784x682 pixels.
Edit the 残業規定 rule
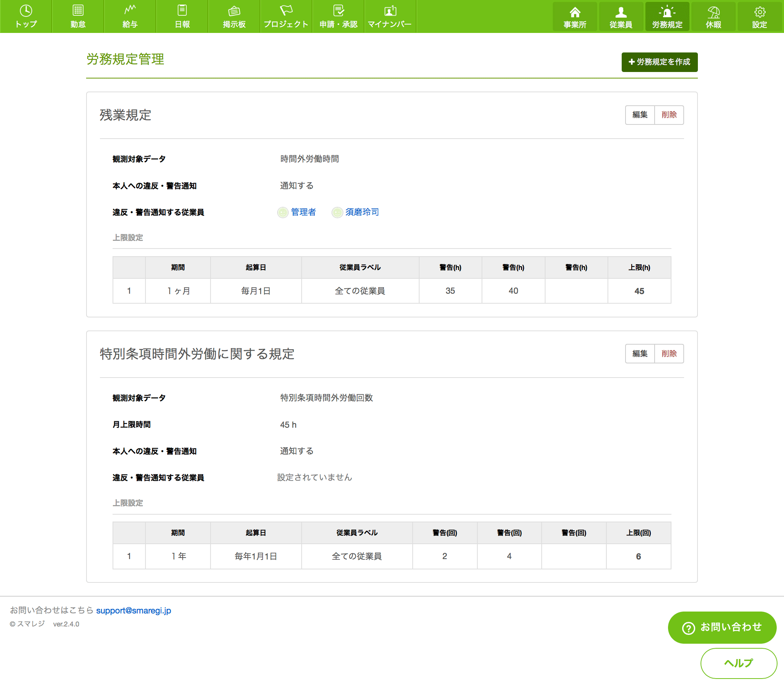pyautogui.click(x=640, y=115)
